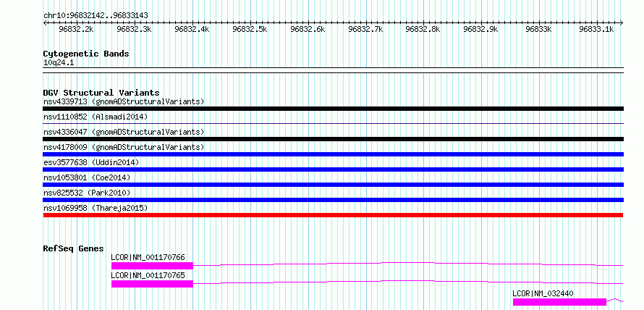Open nsv4178009 gnomAD variant label
This screenshot has height=310, width=644.
tap(124, 147)
